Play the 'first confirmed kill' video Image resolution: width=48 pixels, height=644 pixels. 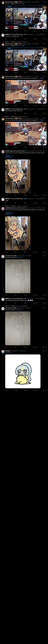(26, 92)
